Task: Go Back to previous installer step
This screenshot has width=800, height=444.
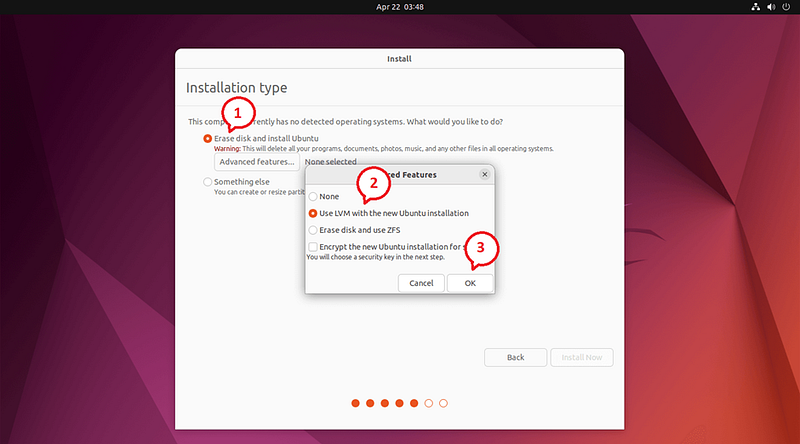Action: click(x=515, y=357)
